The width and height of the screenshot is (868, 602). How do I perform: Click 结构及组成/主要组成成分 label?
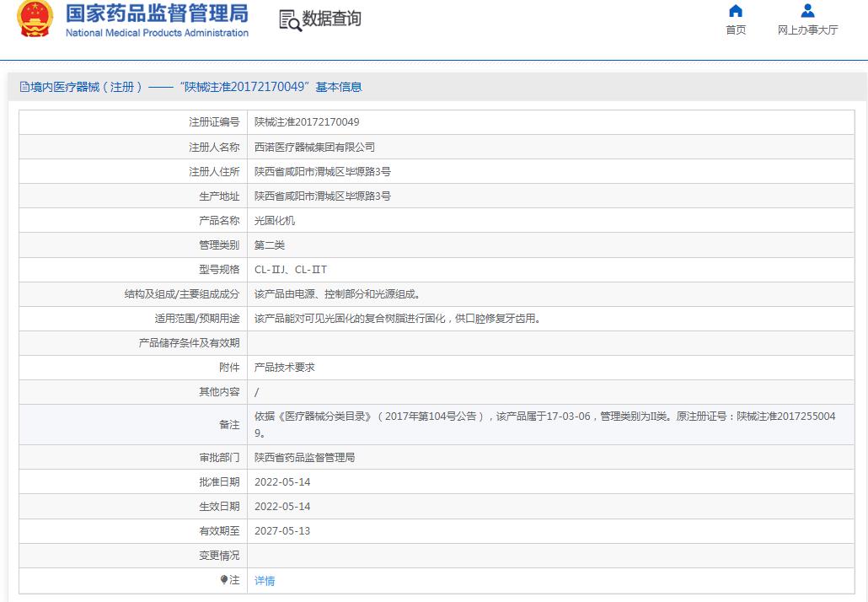coord(182,294)
